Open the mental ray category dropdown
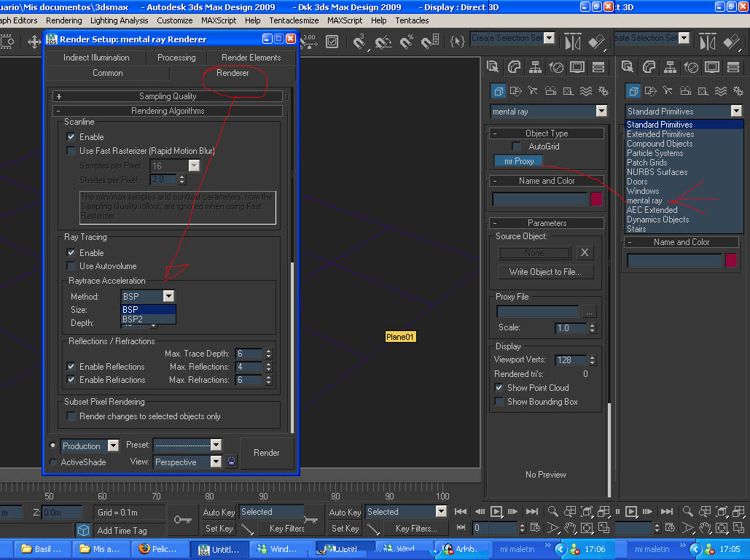The height and width of the screenshot is (560, 750). coord(601,111)
